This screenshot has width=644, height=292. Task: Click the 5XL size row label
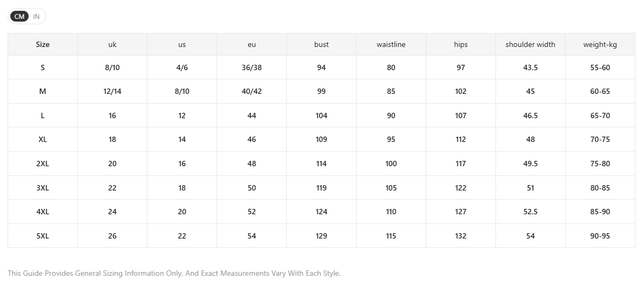43,236
